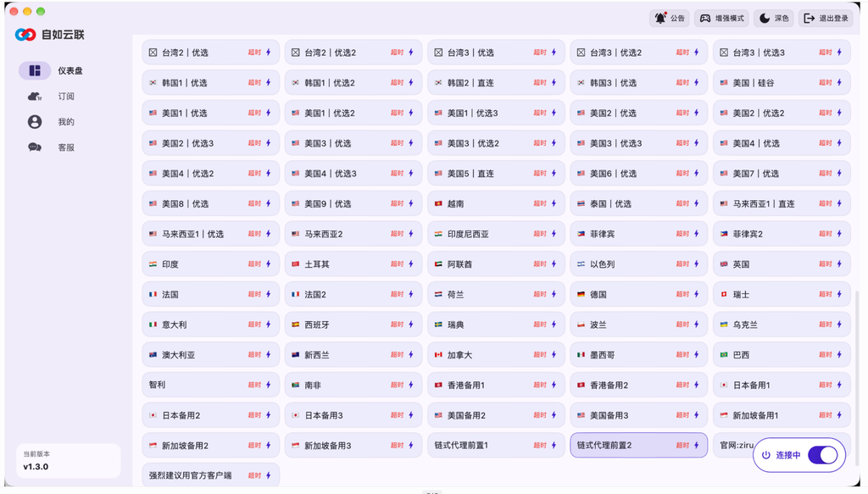The width and height of the screenshot is (868, 494).
Task: Click lightning icon on 新加坡备用3 node
Action: click(411, 446)
